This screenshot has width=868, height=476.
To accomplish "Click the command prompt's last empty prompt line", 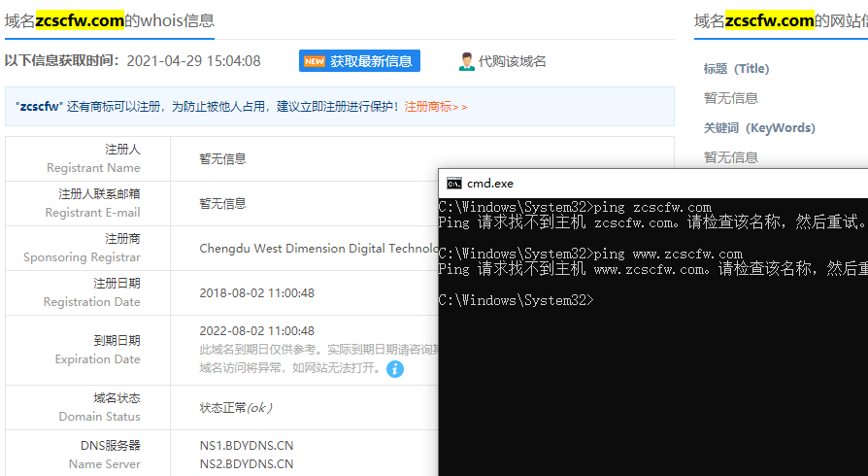I will point(516,300).
